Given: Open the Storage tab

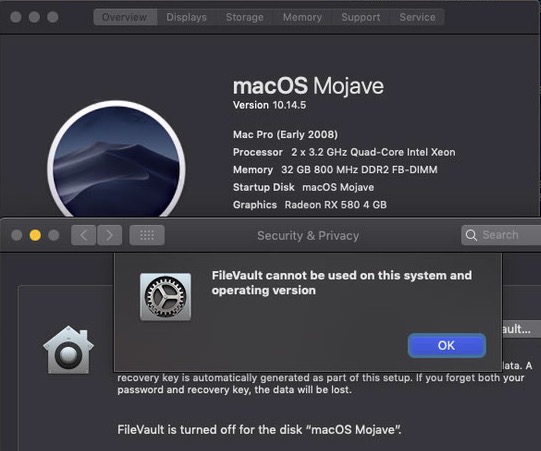Looking at the screenshot, I should (x=244, y=17).
